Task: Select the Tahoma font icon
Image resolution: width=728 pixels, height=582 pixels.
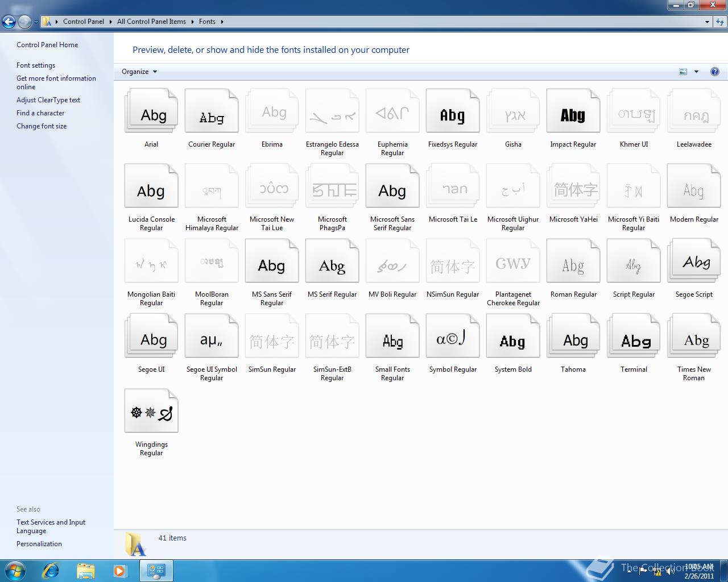Action: point(573,336)
